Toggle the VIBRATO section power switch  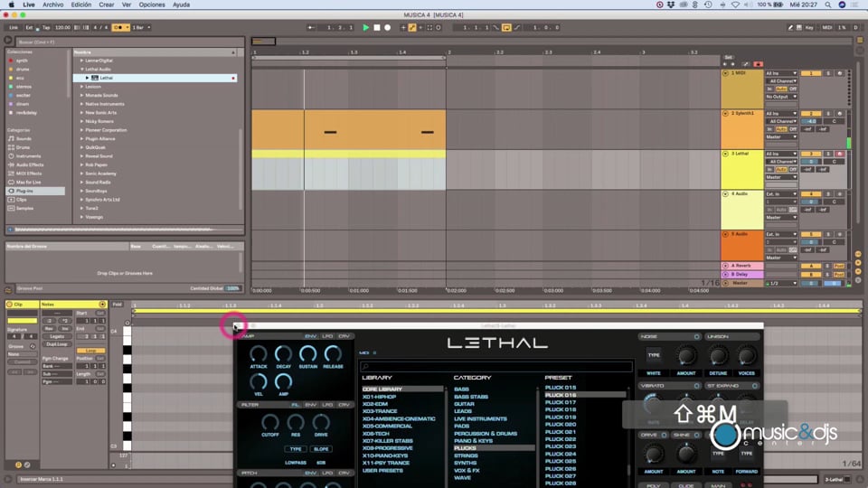(x=696, y=386)
